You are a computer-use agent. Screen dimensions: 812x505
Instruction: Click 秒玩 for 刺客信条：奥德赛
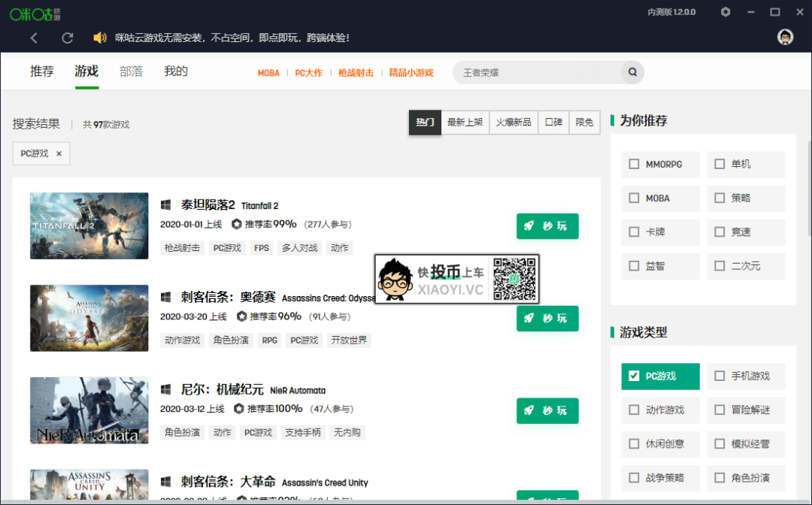(x=547, y=318)
